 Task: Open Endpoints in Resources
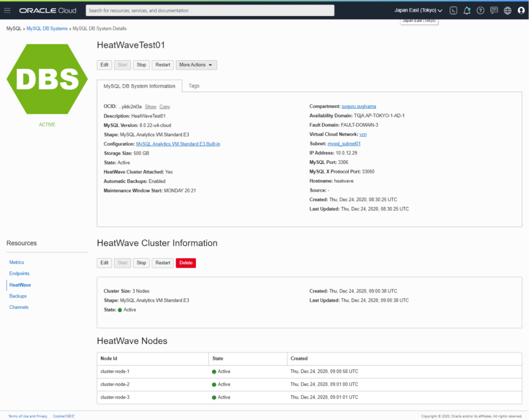click(x=19, y=273)
